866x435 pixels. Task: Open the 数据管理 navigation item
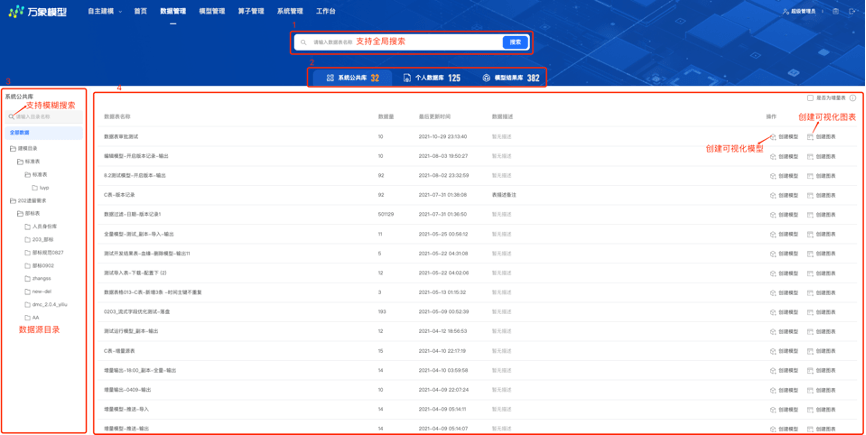[x=173, y=12]
